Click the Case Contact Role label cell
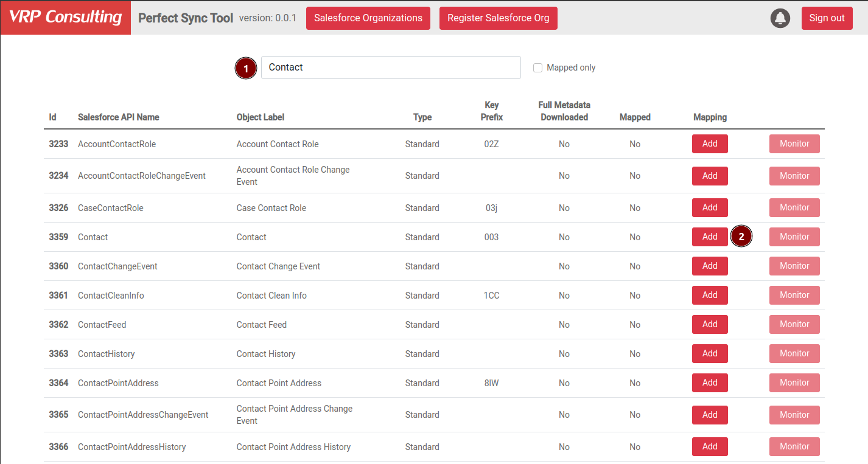This screenshot has height=464, width=868. (x=271, y=208)
